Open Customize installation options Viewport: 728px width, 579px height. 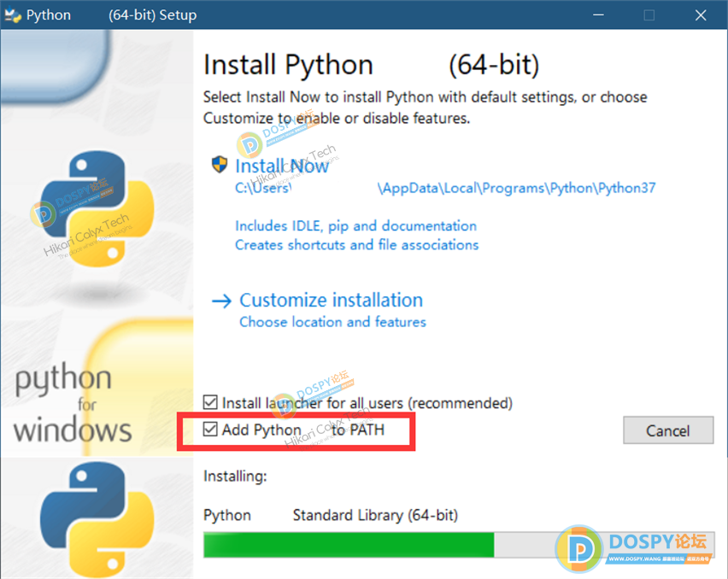click(331, 300)
